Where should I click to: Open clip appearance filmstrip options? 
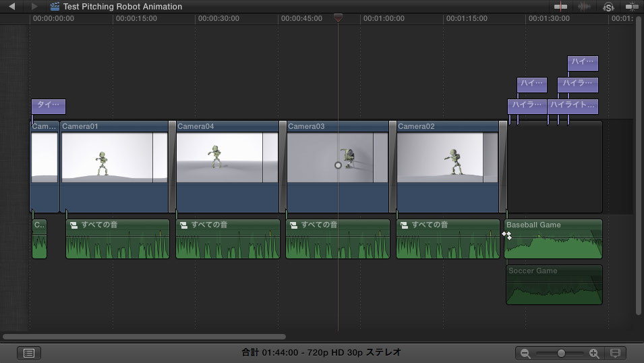click(x=615, y=353)
